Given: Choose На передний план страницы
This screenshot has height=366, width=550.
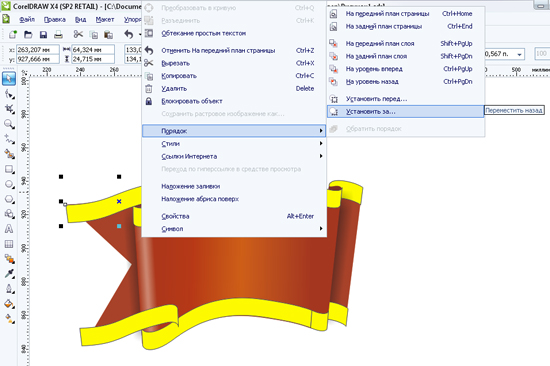Looking at the screenshot, I should tap(405, 14).
